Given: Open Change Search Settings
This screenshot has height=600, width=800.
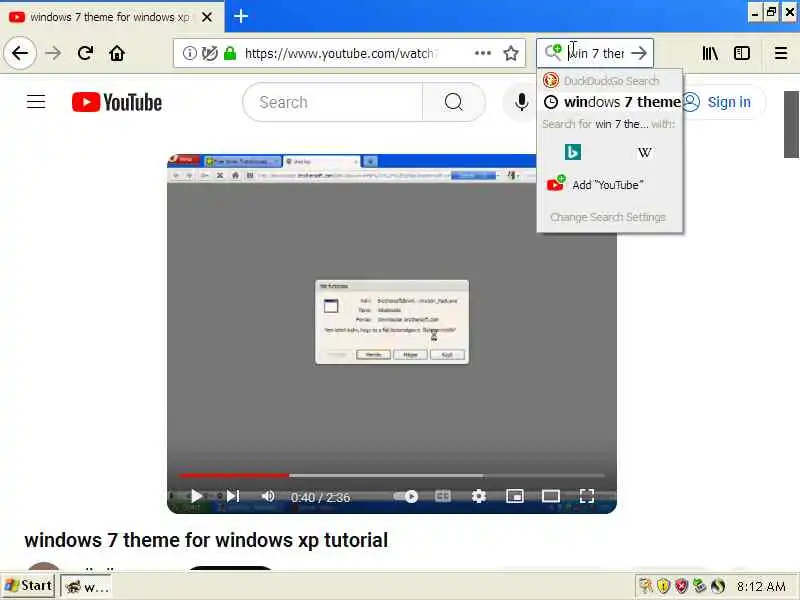Looking at the screenshot, I should [608, 217].
